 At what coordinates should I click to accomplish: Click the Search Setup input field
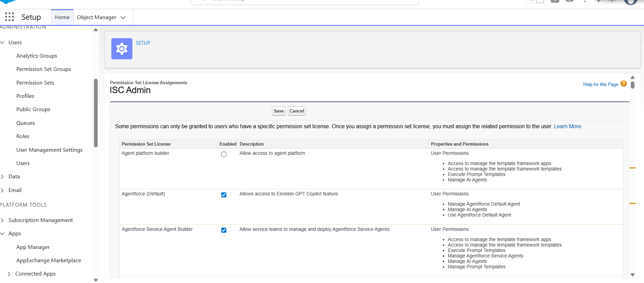click(304, 2)
